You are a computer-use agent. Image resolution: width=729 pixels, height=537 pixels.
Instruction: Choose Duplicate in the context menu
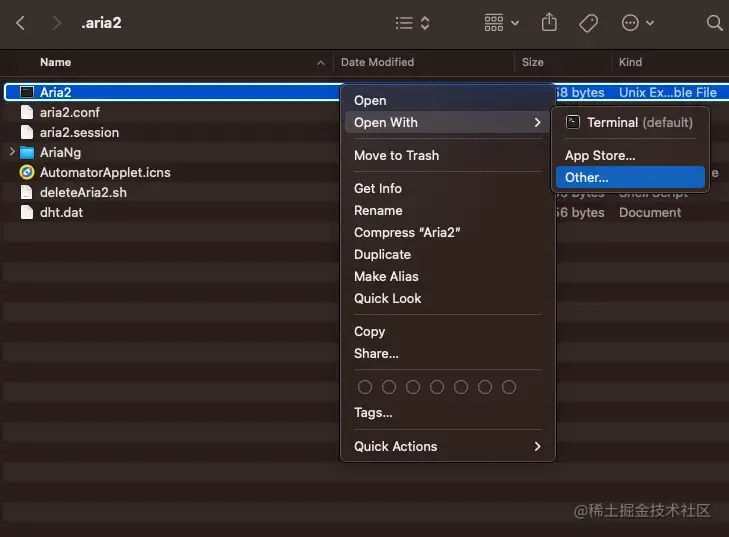click(x=448, y=254)
